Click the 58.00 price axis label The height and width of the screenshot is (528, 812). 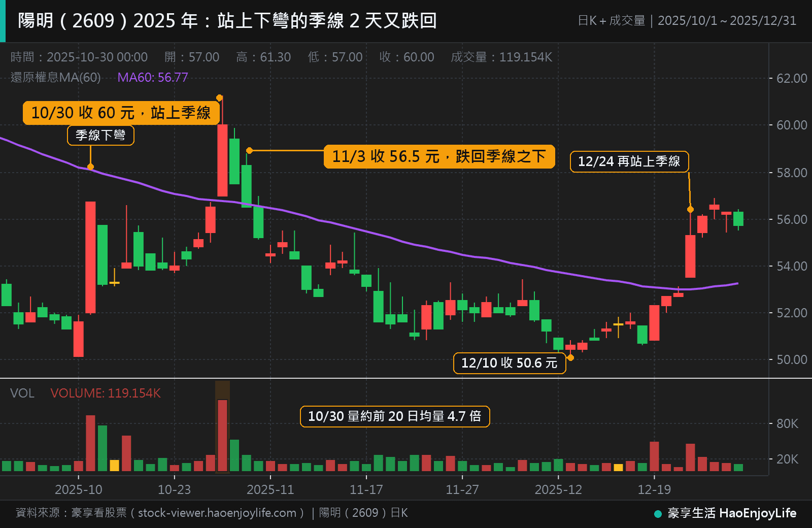pos(792,173)
